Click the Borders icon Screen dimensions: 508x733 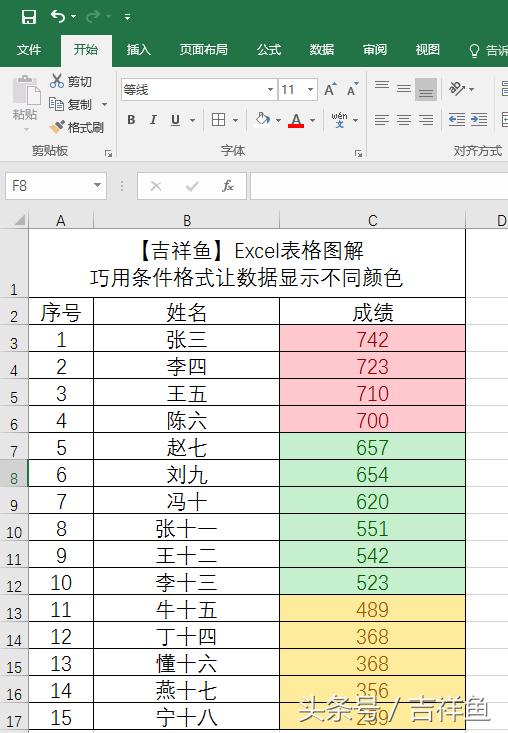click(x=218, y=120)
